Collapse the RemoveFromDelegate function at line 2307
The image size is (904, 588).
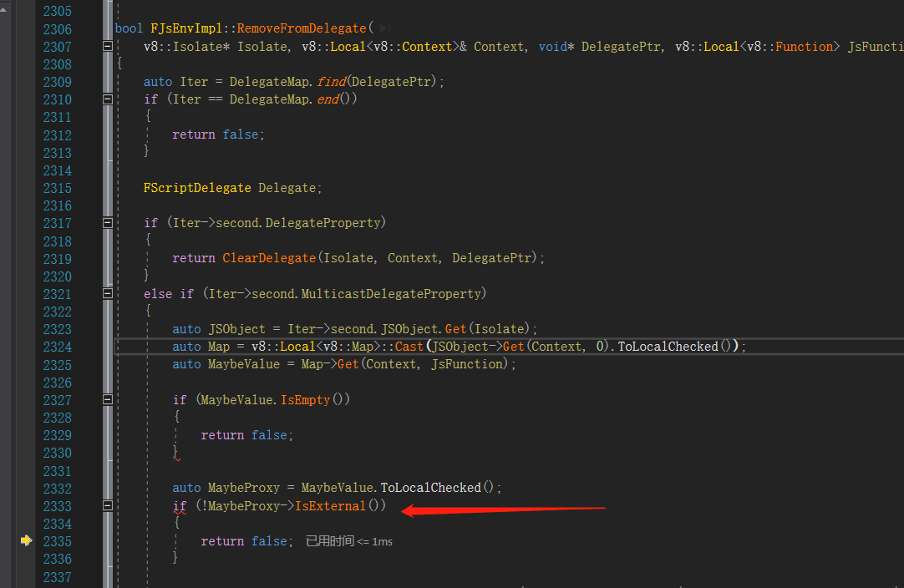pos(107,46)
